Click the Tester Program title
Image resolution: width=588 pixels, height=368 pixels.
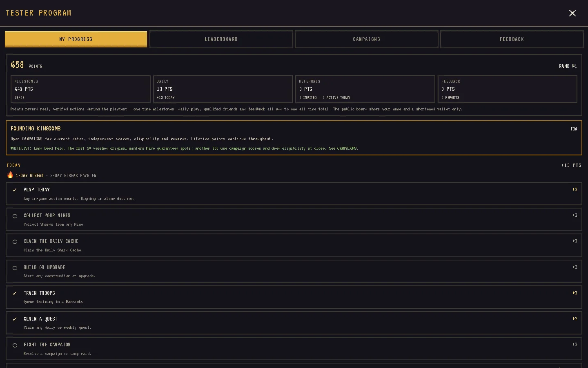point(38,13)
